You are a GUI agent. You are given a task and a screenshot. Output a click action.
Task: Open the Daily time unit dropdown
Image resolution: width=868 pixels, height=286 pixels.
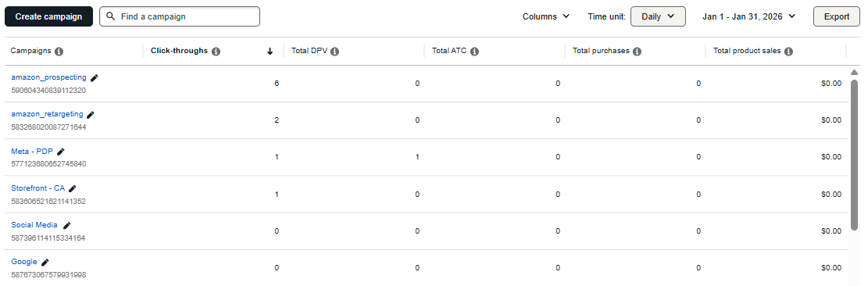(x=658, y=16)
